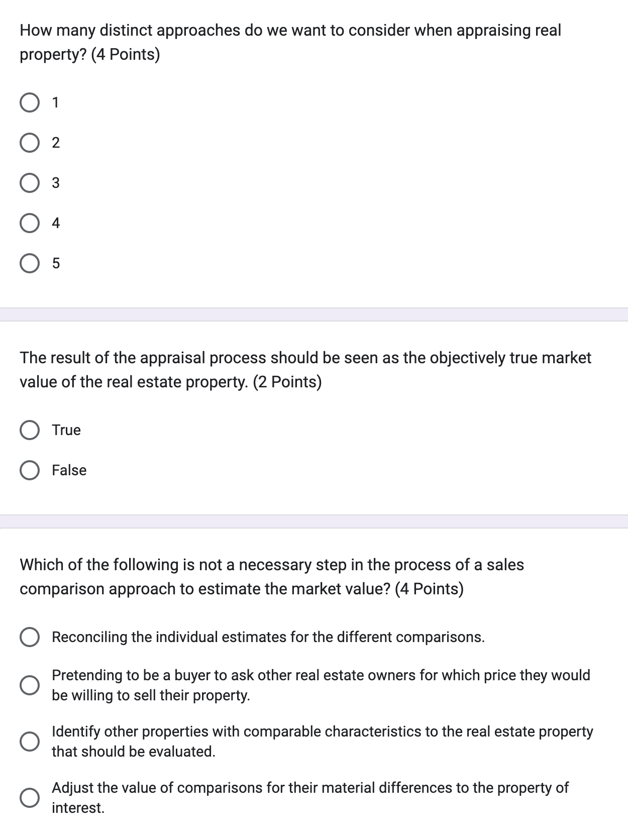Choose "3" as the number of distinct appraisal approaches
Screen dimensions: 628x840
pyautogui.click(x=30, y=183)
